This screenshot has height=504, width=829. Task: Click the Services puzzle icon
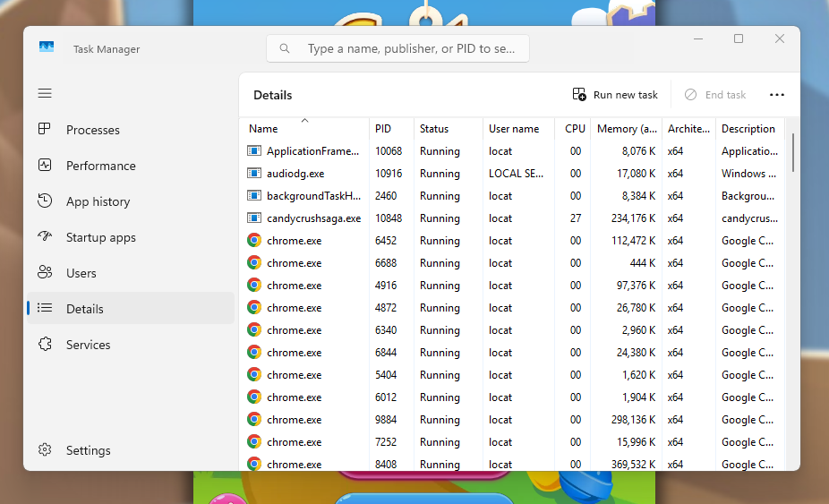(x=45, y=345)
